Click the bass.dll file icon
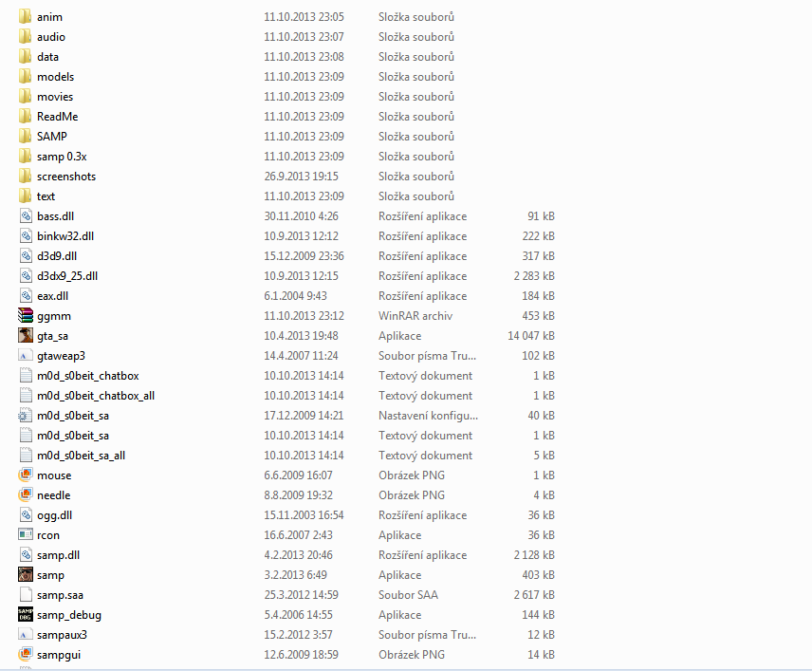The width and height of the screenshot is (812, 671). point(26,216)
